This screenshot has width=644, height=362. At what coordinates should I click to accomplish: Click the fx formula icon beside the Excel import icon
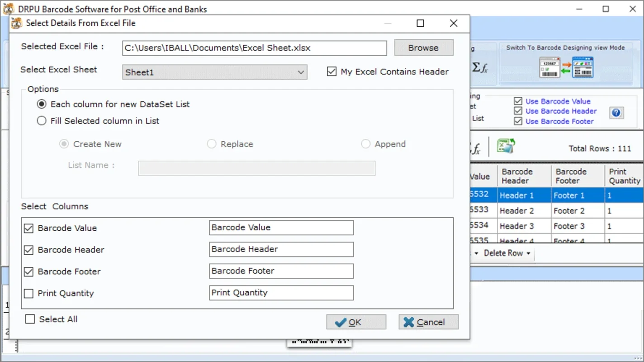pos(475,148)
